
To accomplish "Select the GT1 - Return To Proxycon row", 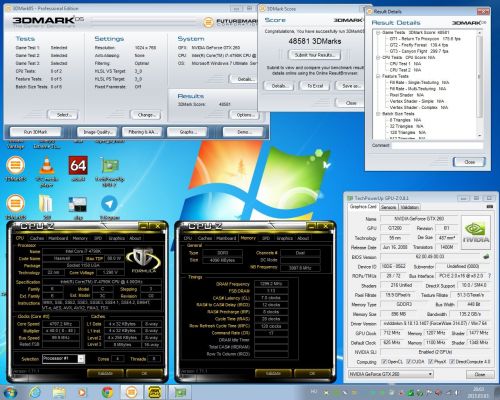I will (x=425, y=39).
